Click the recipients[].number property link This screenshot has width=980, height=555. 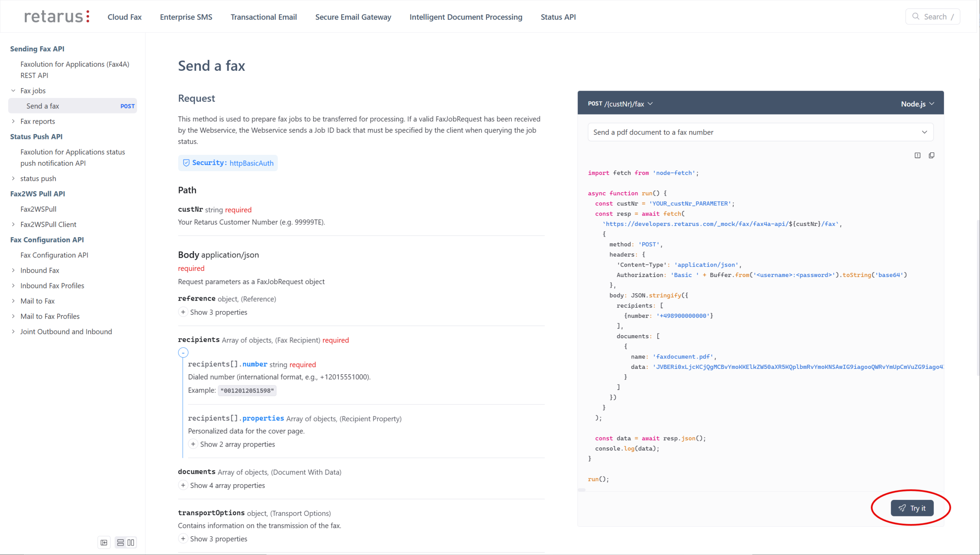tap(255, 364)
